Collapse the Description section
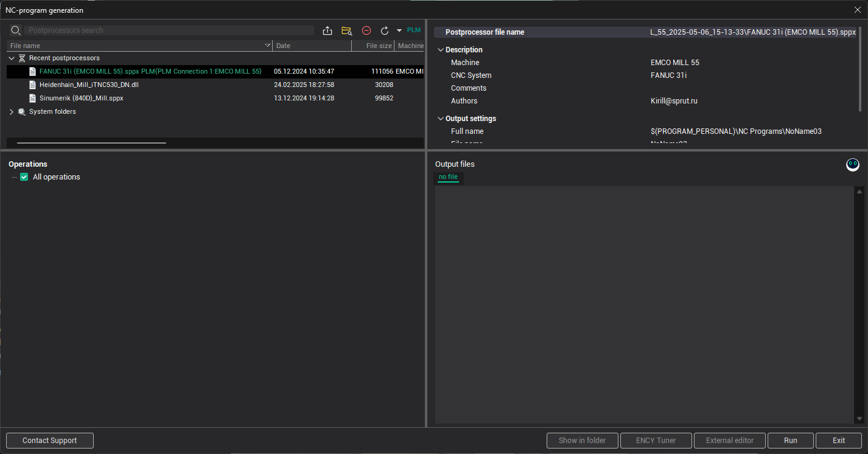 pos(440,50)
